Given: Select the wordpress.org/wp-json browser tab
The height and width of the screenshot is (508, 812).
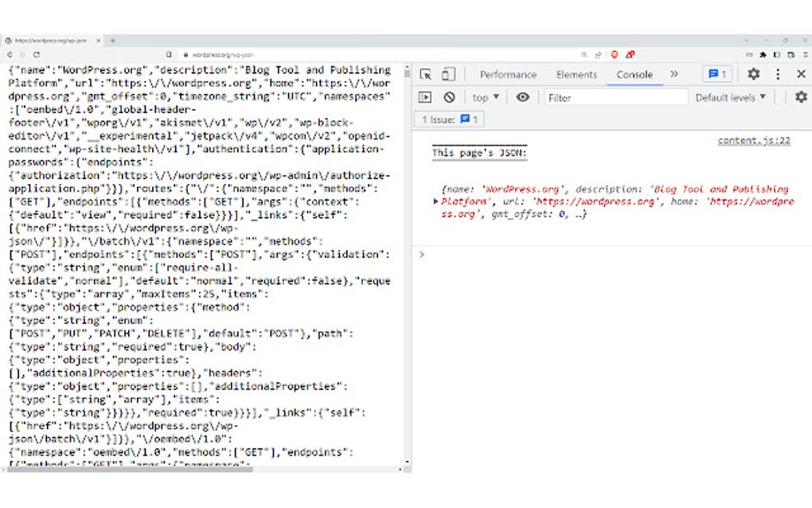Looking at the screenshot, I should point(52,41).
